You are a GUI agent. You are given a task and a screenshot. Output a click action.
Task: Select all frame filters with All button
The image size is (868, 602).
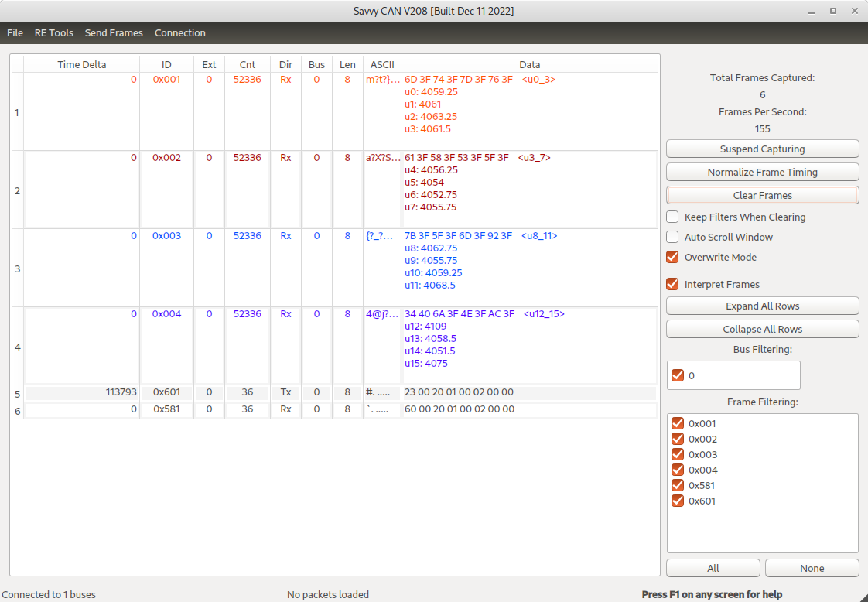(713, 568)
